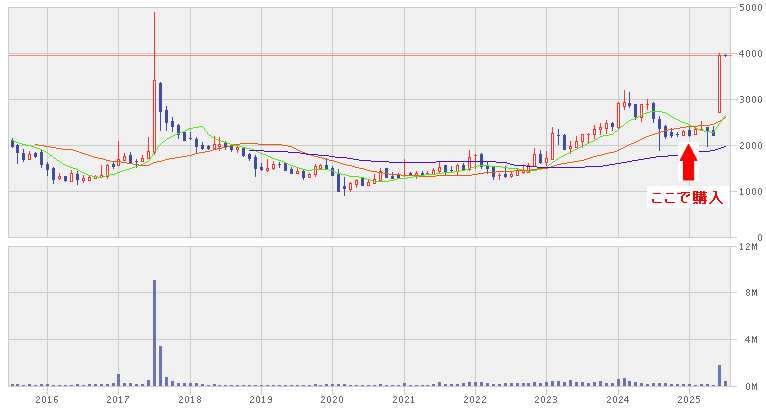Click the 0M volume axis label
The width and height of the screenshot is (766, 410).
point(751,387)
